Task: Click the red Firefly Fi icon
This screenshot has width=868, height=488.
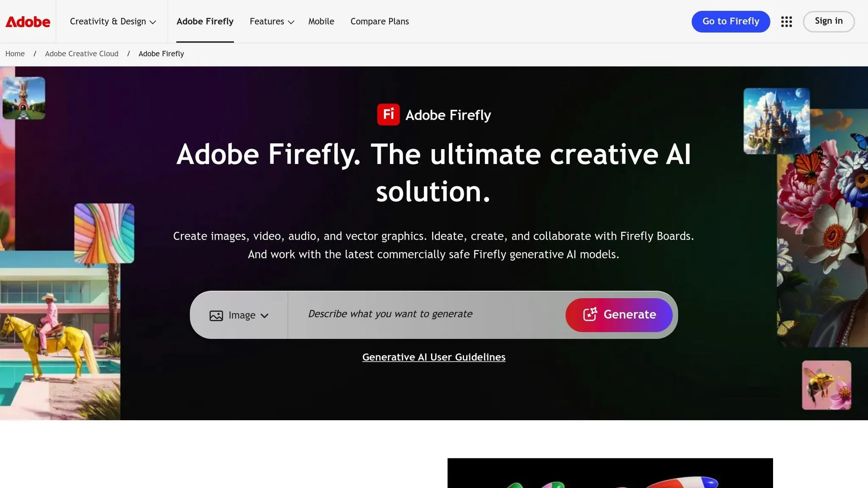Action: 388,114
